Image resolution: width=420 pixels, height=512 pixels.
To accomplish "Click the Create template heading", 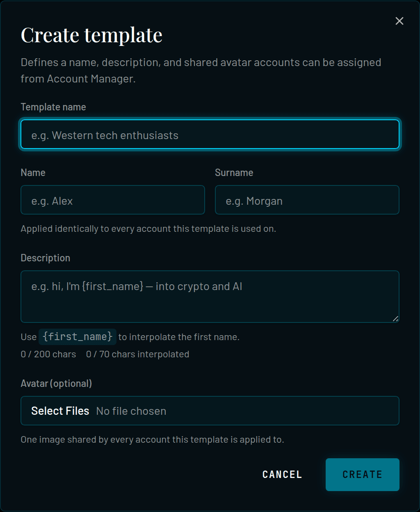I will pos(92,35).
